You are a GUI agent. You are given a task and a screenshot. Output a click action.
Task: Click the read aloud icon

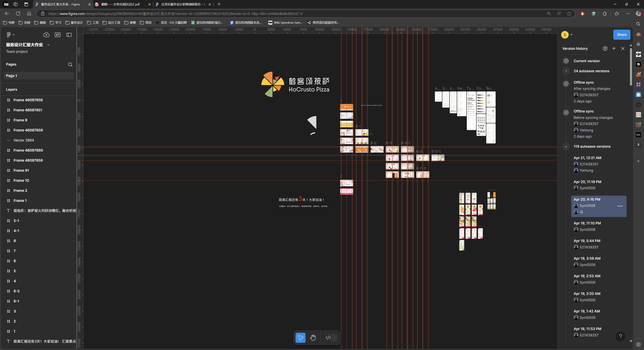pos(559,13)
